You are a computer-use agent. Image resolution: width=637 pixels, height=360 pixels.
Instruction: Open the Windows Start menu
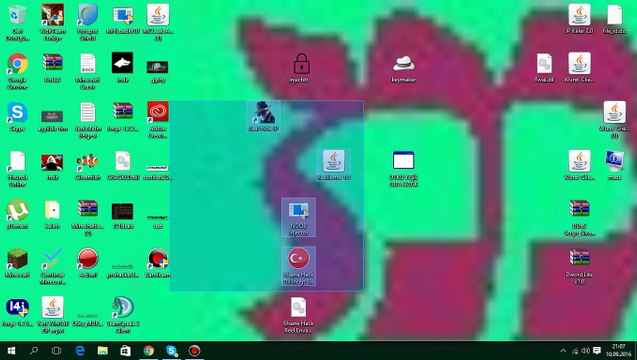point(11,350)
